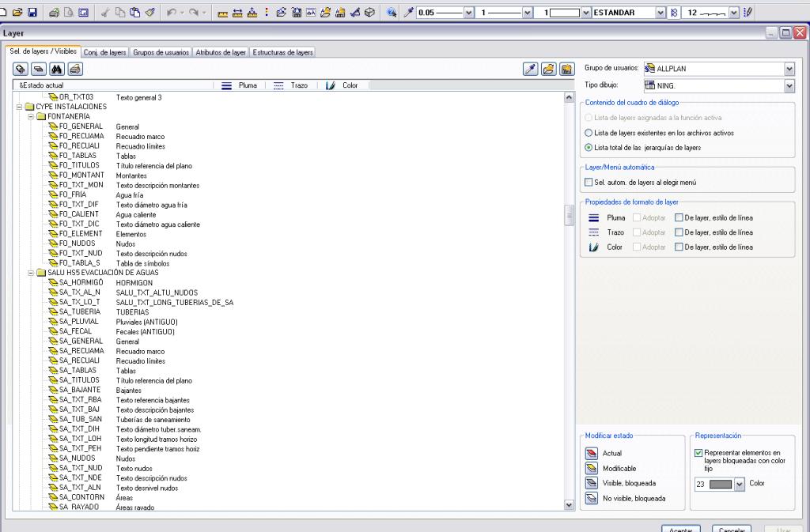
Task: Switch to Grupos de usuarios tab
Action: 161,53
